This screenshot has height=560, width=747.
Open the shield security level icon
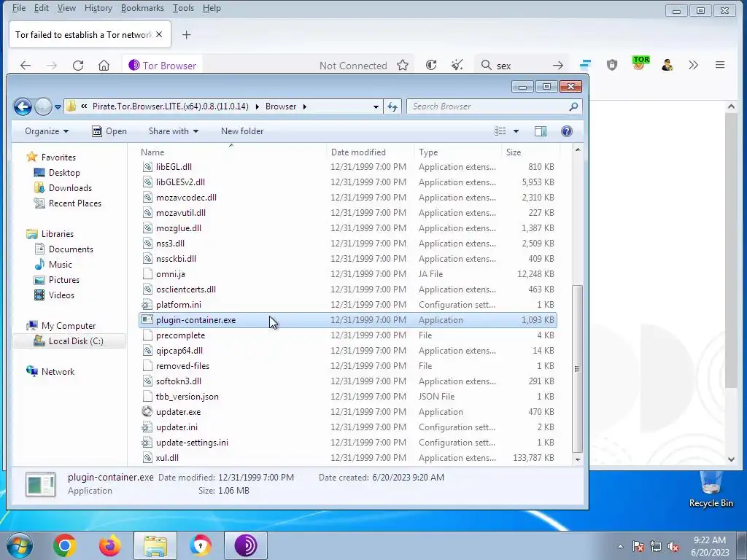[x=612, y=65]
